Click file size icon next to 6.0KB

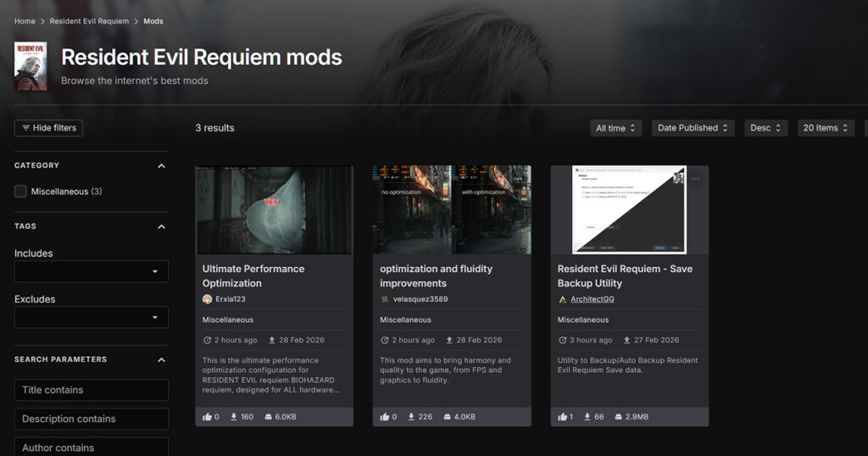point(268,417)
